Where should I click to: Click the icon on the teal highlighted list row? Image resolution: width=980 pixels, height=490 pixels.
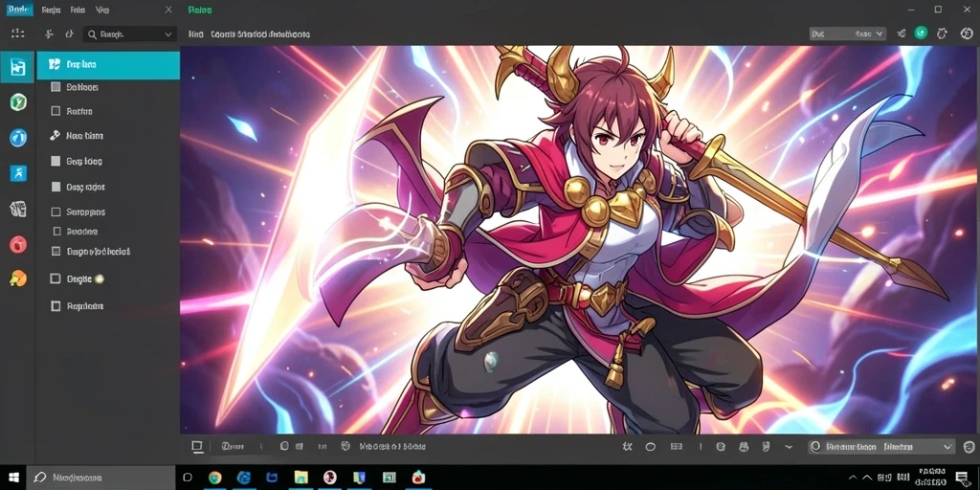pyautogui.click(x=55, y=64)
